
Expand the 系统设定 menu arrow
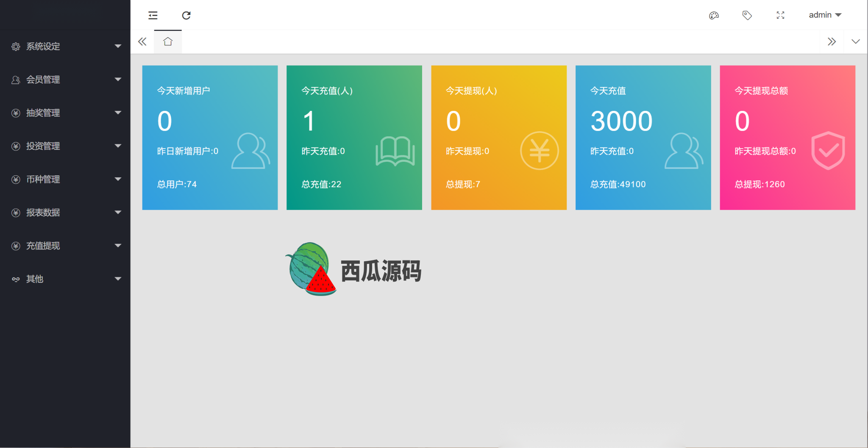click(x=118, y=46)
